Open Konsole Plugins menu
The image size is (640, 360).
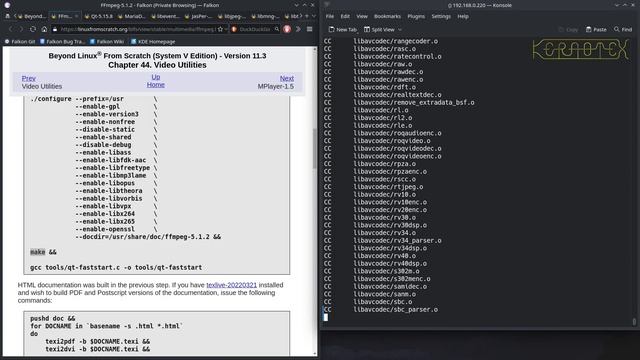click(x=416, y=16)
